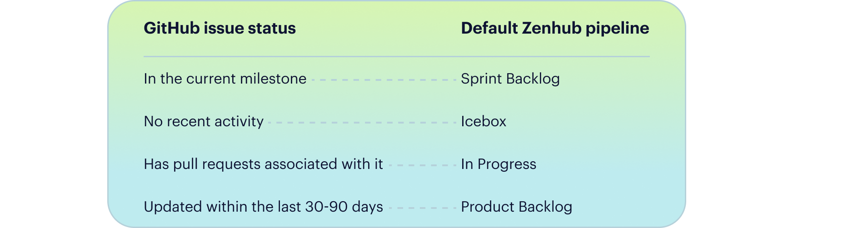The image size is (868, 228).
Task: Click the Default Zenhub pipeline heading
Action: (x=554, y=28)
